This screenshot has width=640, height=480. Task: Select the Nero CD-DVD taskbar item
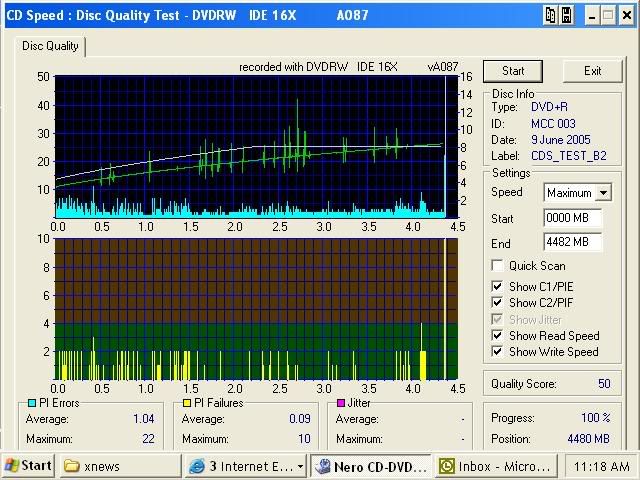(x=371, y=466)
